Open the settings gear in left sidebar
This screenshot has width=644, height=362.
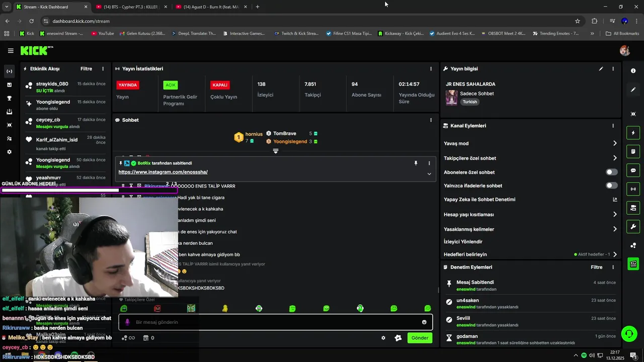(9, 152)
